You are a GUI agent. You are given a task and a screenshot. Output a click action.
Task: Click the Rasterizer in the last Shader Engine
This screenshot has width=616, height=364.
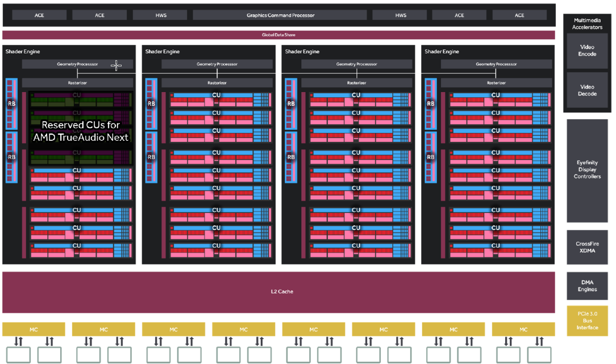(x=496, y=83)
